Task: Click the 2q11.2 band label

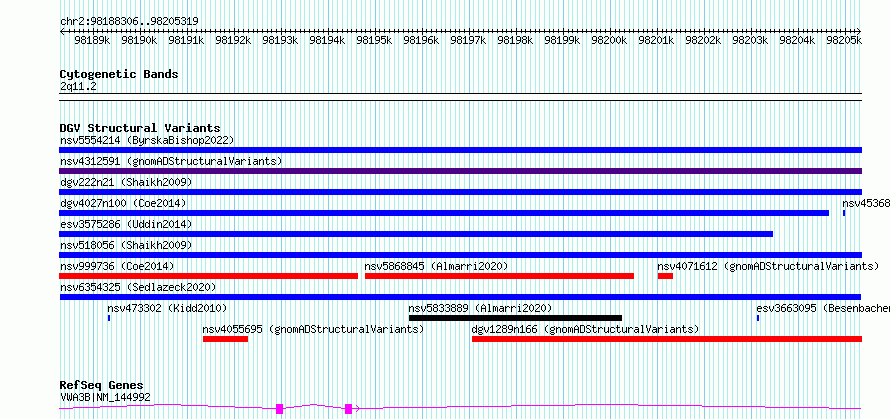Action: (x=78, y=86)
